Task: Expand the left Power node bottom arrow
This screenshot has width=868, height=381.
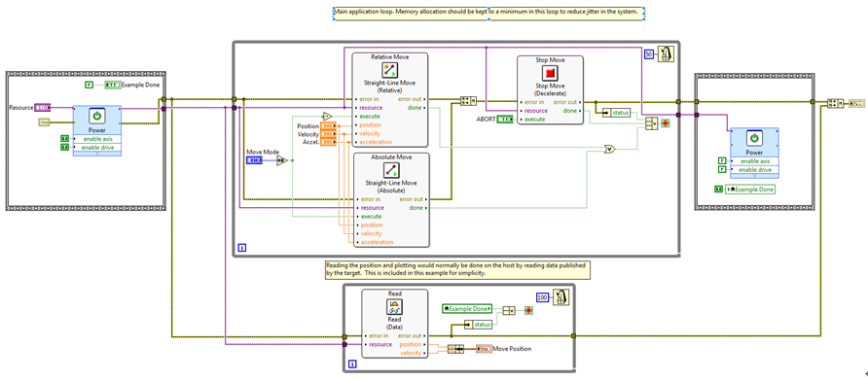Action: [97, 154]
